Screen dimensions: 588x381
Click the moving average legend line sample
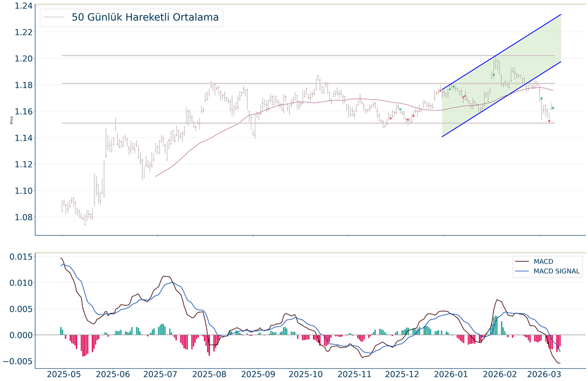(x=54, y=17)
